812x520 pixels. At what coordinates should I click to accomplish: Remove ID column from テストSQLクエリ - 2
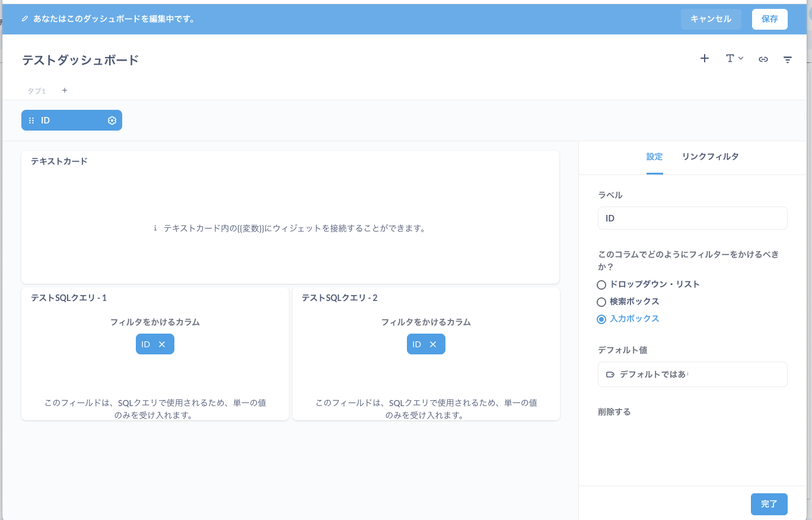pyautogui.click(x=434, y=344)
